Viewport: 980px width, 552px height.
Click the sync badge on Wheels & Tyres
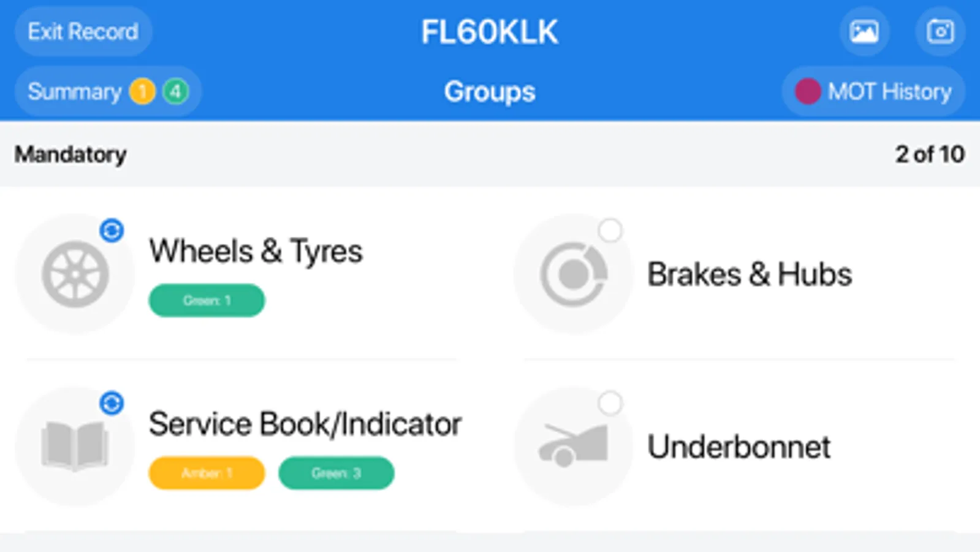112,231
